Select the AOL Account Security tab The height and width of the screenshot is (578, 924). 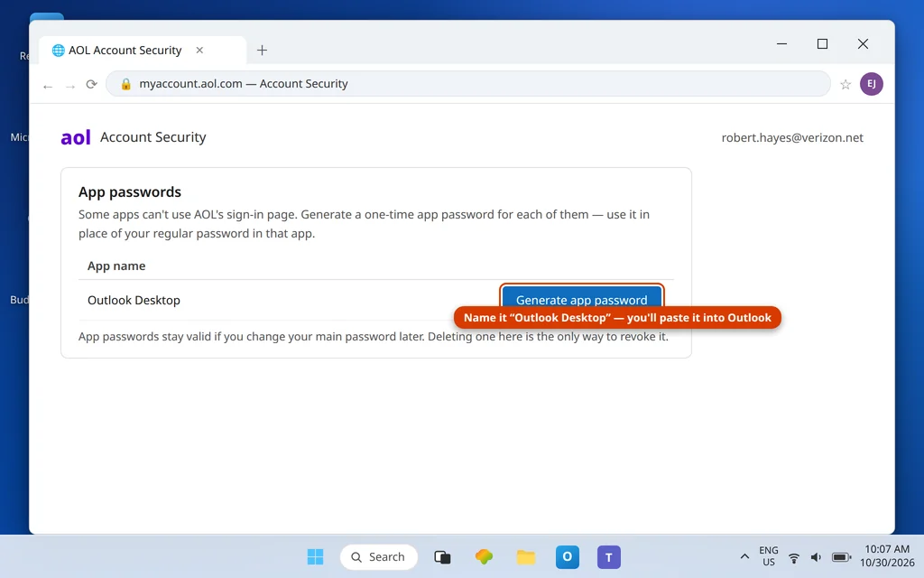tap(142, 51)
